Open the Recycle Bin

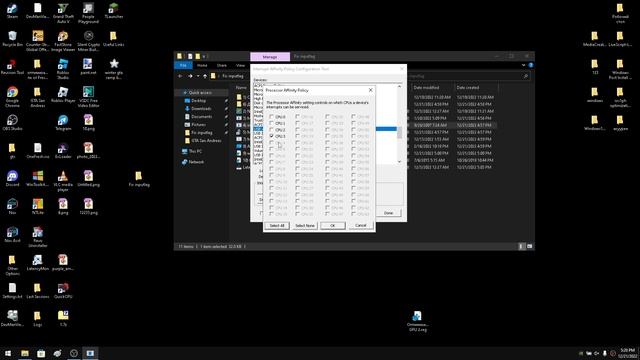point(12,39)
